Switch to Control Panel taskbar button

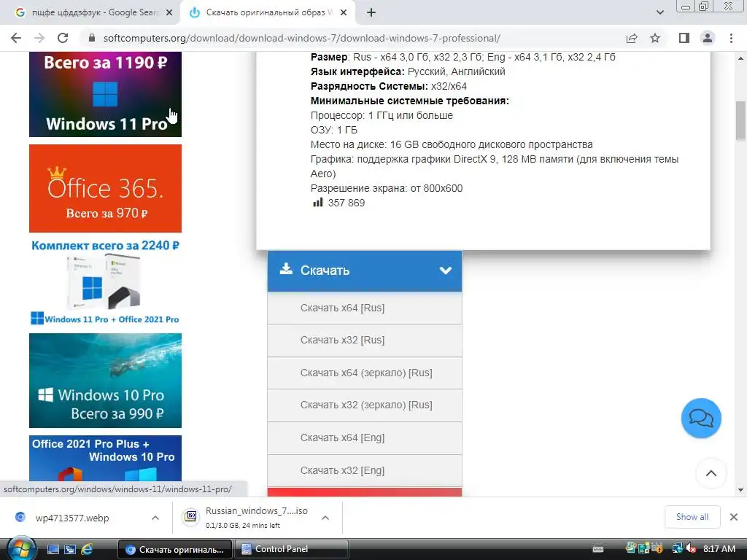pyautogui.click(x=292, y=550)
